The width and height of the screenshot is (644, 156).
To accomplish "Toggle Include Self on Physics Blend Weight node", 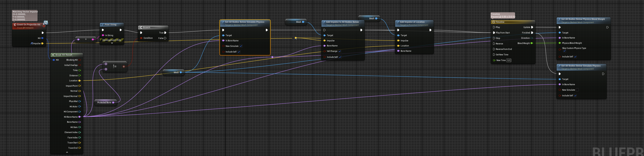I will [x=575, y=57].
